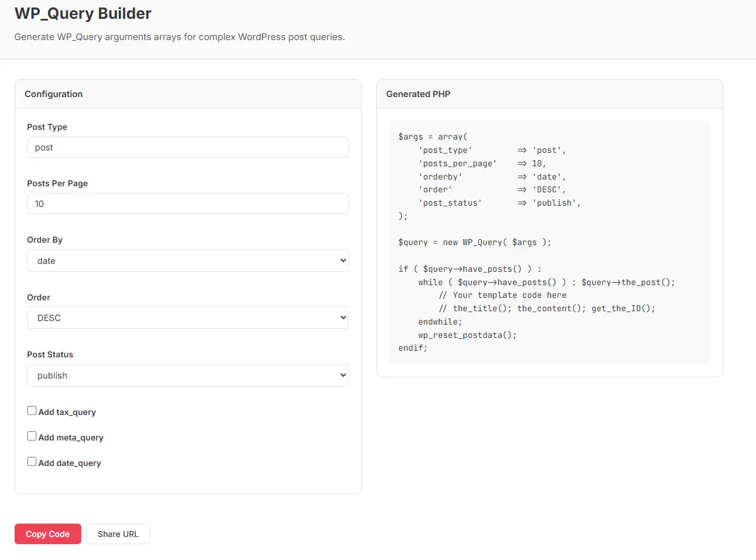
Task: Check the Add date_query option
Action: pos(32,462)
